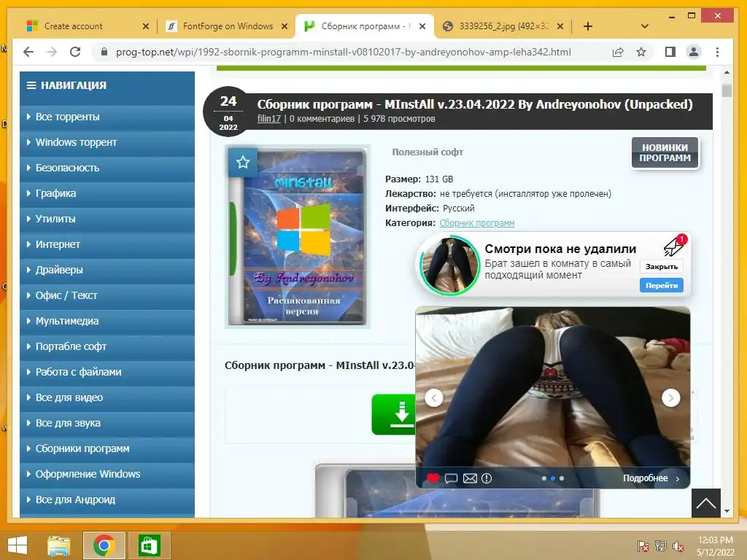Open Интернет category
Viewport: 747px width, 560px height.
(107, 244)
